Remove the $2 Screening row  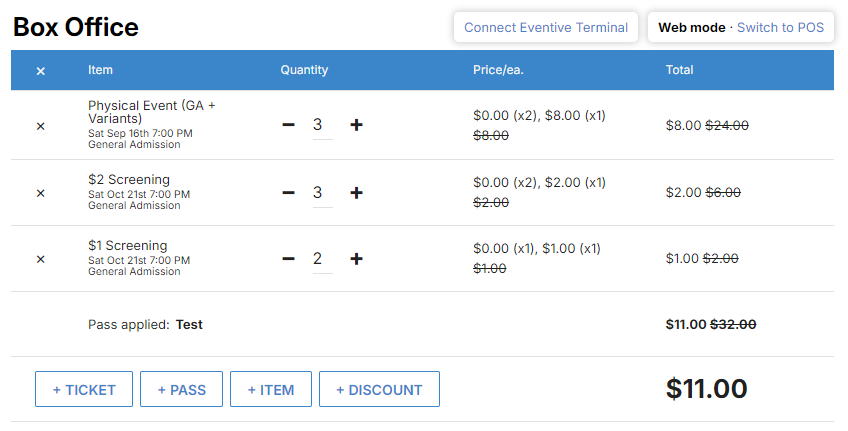pos(41,193)
